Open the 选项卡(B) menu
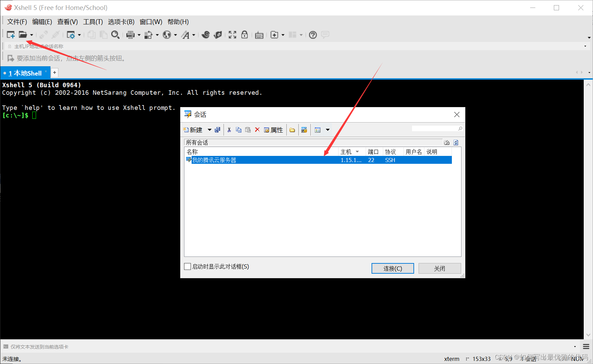This screenshot has height=364, width=593. tap(121, 22)
